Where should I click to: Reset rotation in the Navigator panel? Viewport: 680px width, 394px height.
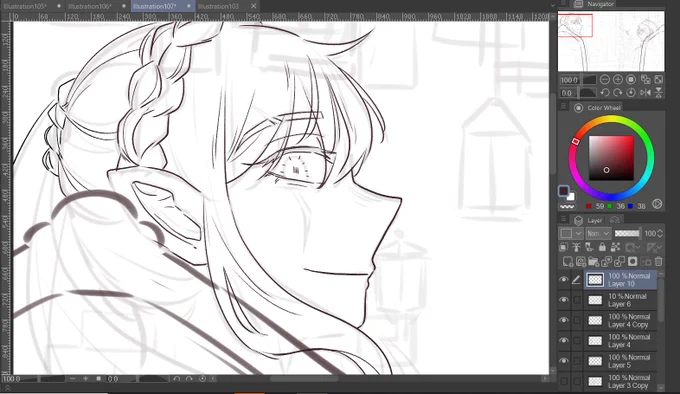(631, 93)
